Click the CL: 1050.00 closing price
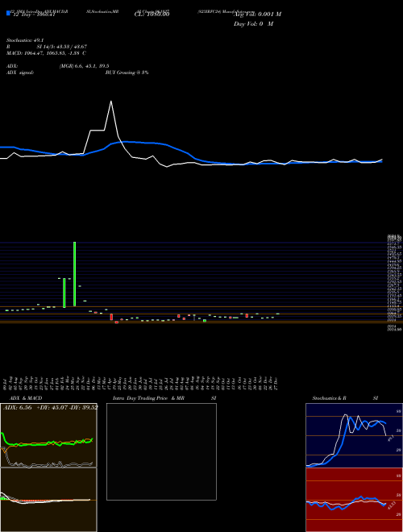 pos(152,15)
